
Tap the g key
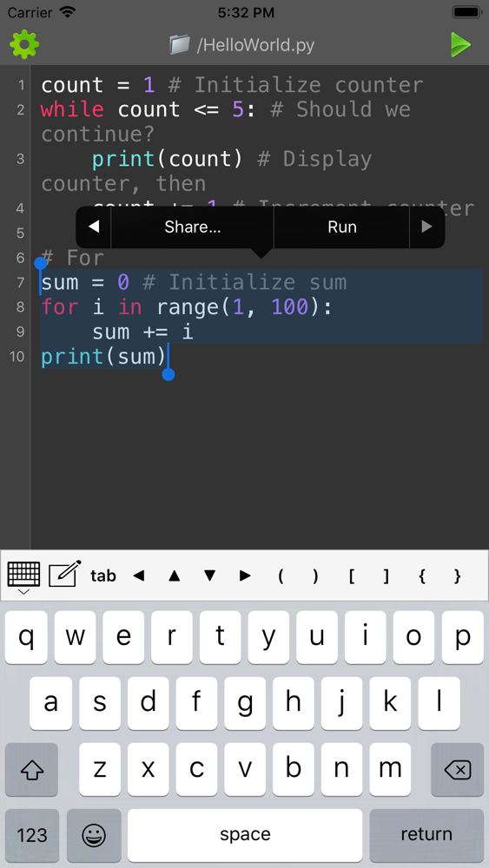tap(245, 703)
